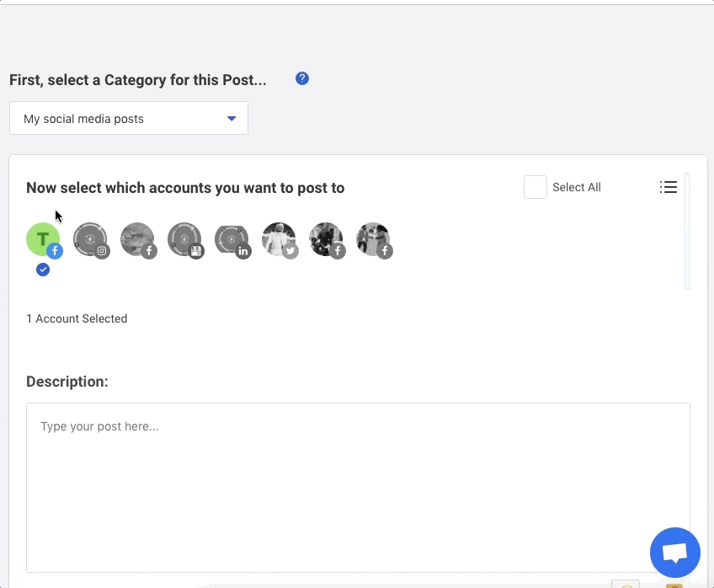Open the list view icon beside Select All

click(668, 187)
